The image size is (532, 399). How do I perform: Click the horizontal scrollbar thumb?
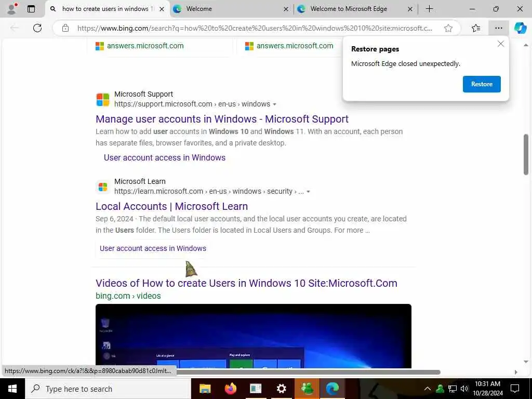click(x=308, y=372)
